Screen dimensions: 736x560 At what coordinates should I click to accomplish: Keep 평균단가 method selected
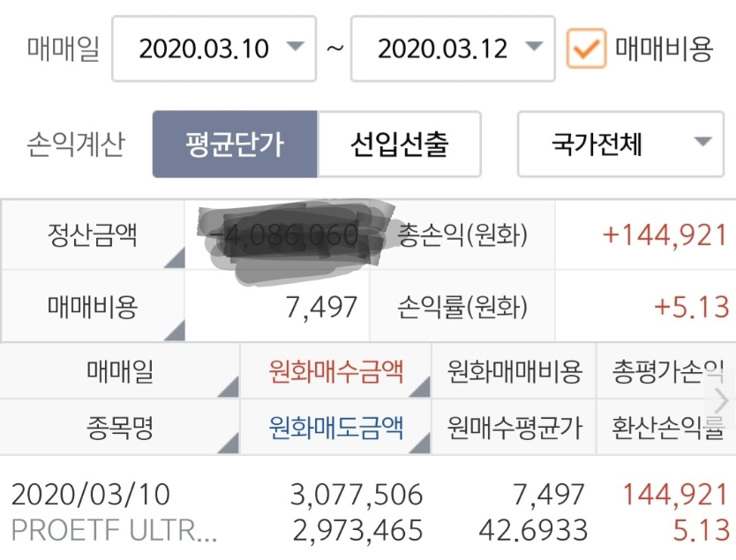point(236,145)
